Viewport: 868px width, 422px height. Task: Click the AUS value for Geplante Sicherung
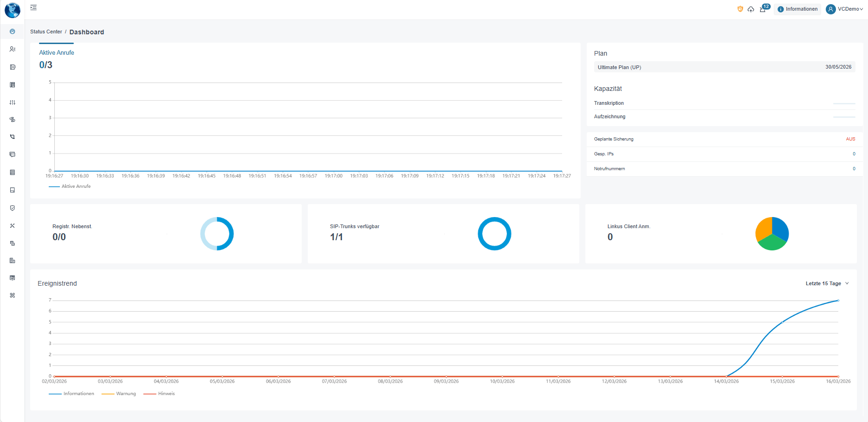coord(850,139)
